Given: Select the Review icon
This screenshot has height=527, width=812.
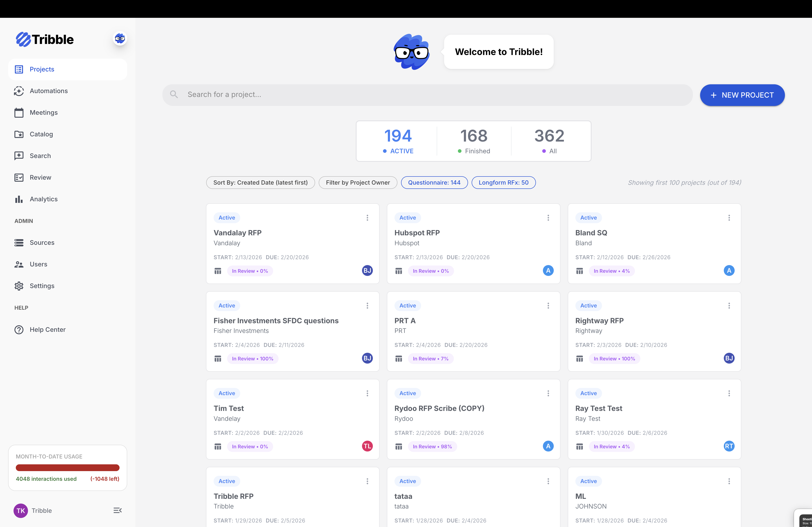Looking at the screenshot, I should point(19,177).
